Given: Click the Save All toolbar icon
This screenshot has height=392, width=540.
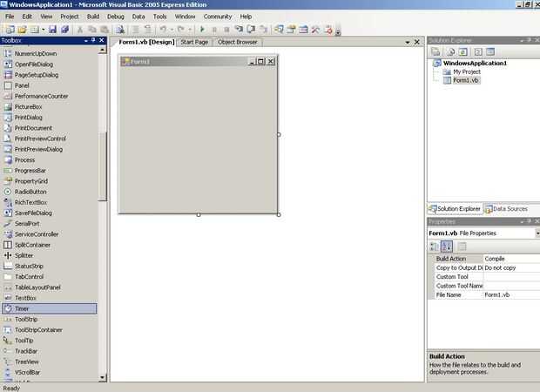Looking at the screenshot, I should [64, 30].
